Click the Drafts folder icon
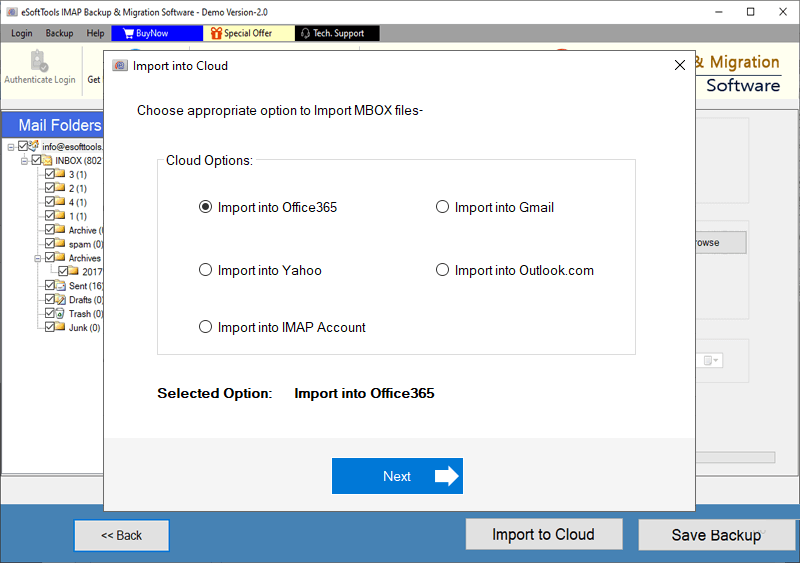Image resolution: width=800 pixels, height=563 pixels. pyautogui.click(x=60, y=300)
